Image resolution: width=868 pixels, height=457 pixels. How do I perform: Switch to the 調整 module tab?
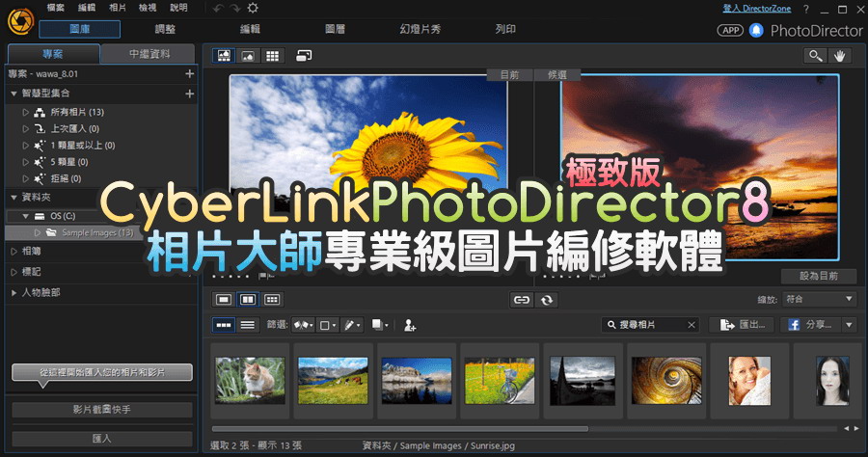pos(165,29)
